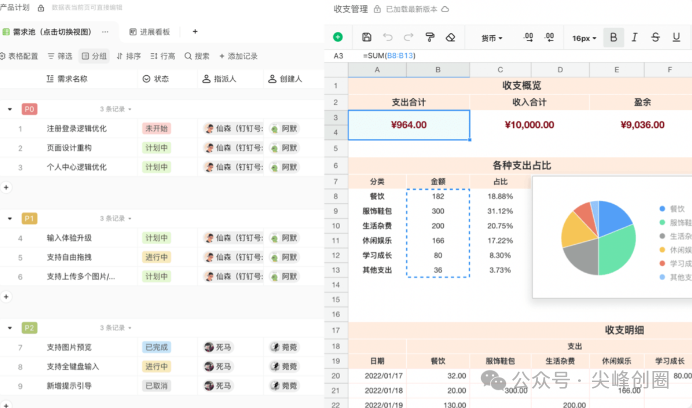Click the green 服饰 legend dot
Image resolution: width=692 pixels, height=408 pixels.
(x=662, y=223)
